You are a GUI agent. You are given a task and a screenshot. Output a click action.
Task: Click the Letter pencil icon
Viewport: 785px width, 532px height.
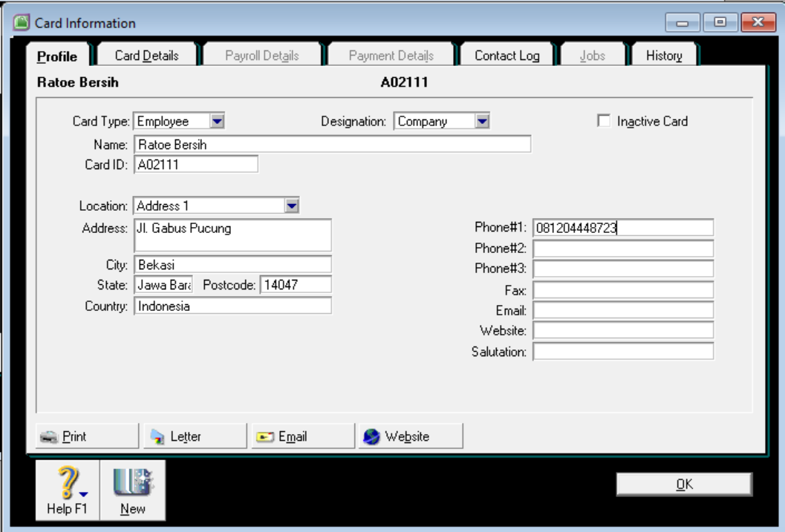(157, 436)
